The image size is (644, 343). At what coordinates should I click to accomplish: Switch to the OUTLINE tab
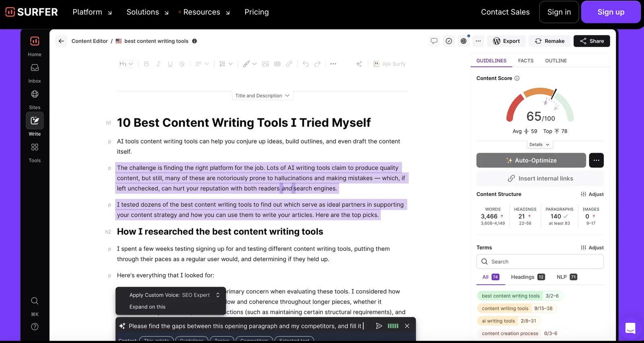pos(556,61)
